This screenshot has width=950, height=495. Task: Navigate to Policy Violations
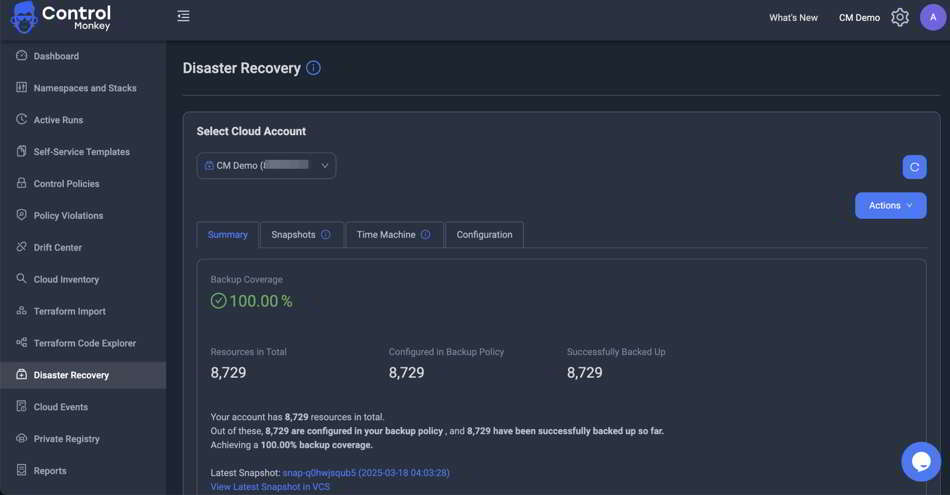(x=68, y=215)
